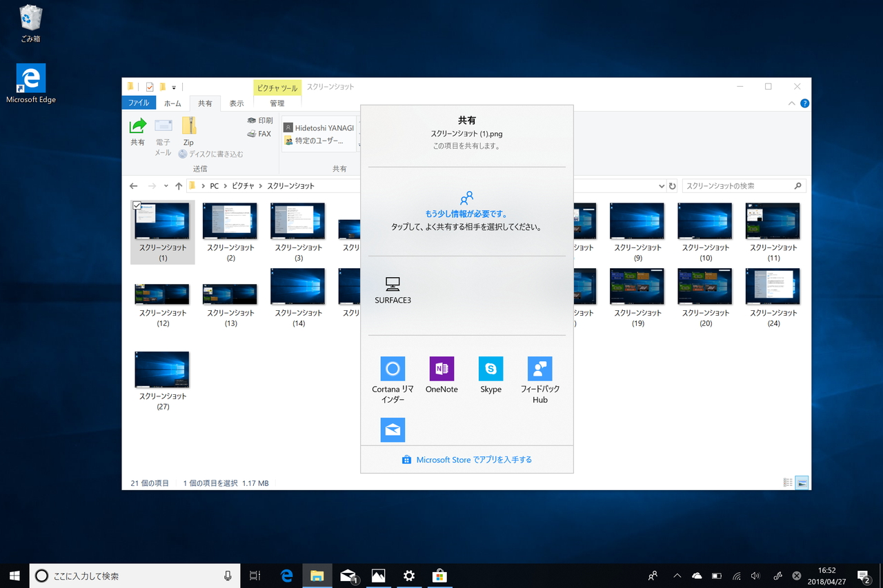This screenshot has height=588, width=883.
Task: Uncheck the スクリーンショット (1) item checkbox
Action: (x=137, y=206)
